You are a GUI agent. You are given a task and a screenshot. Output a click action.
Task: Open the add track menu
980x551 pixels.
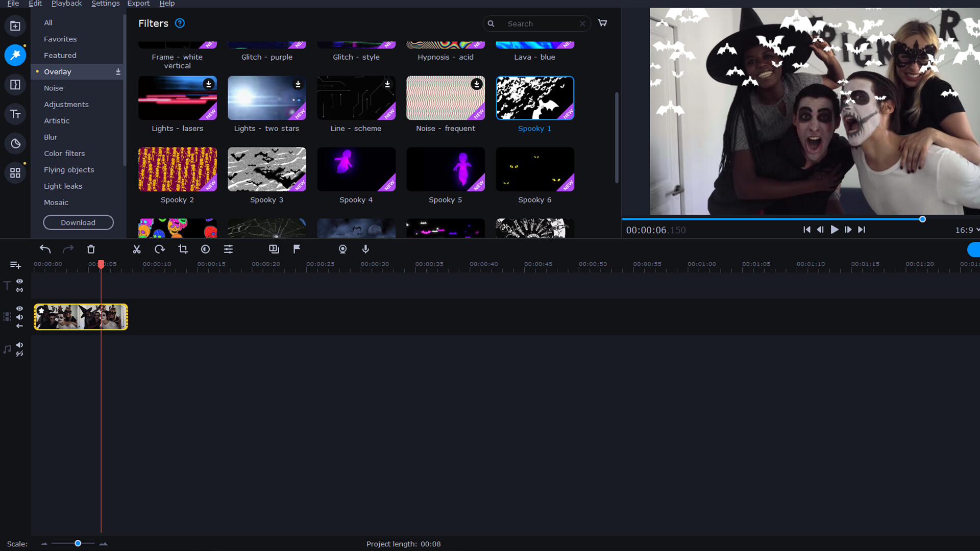[x=15, y=265]
